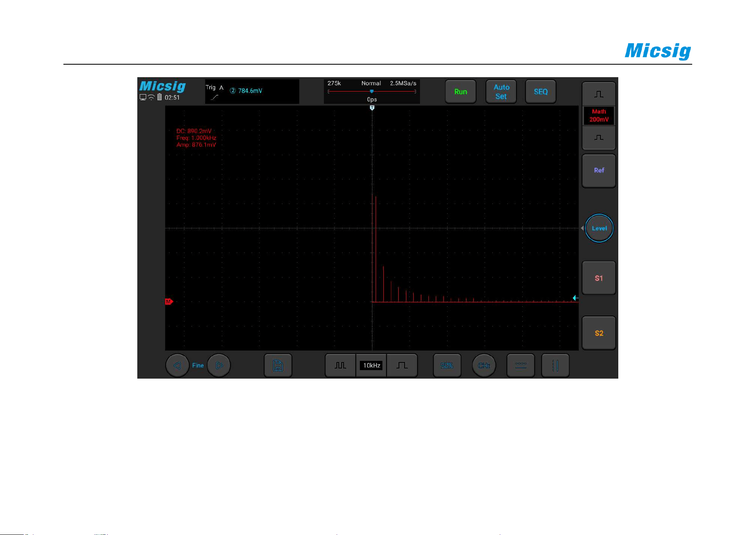Open the Trig A trigger settings panel
The image size is (756, 535).
click(252, 92)
